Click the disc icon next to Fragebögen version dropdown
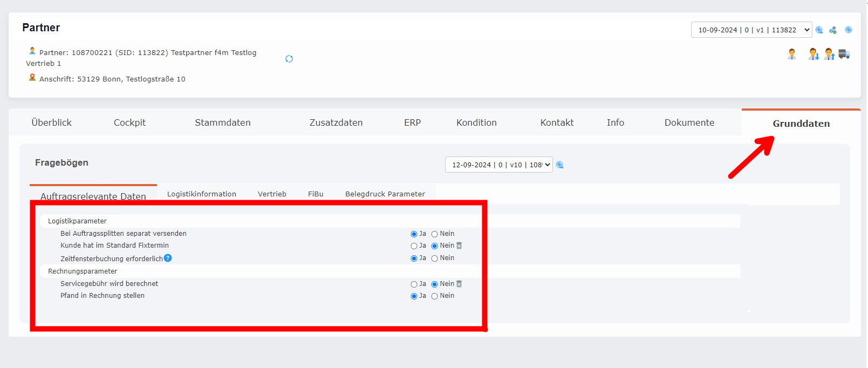Screen dimensions: 868x368 tap(560, 165)
